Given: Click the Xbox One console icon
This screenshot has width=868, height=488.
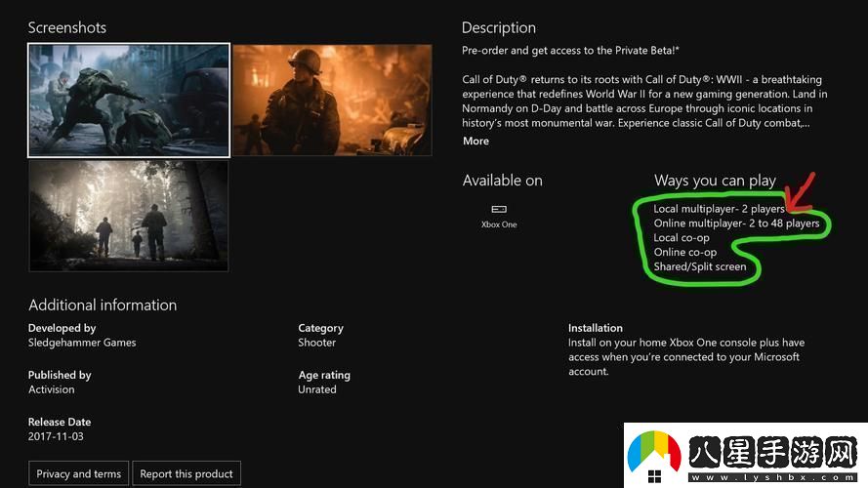Looking at the screenshot, I should coord(499,209).
